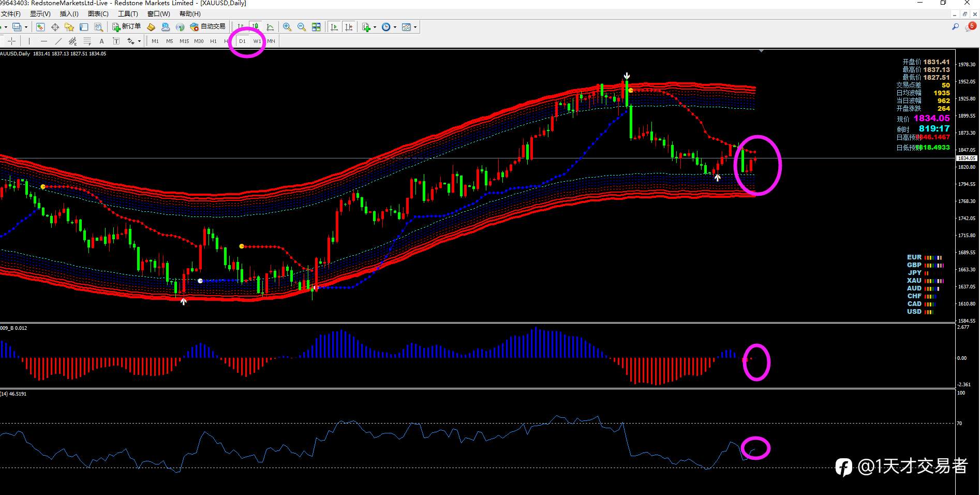980x495 pixels.
Task: Click the 1834.05 price marker on axis
Action: (x=966, y=158)
